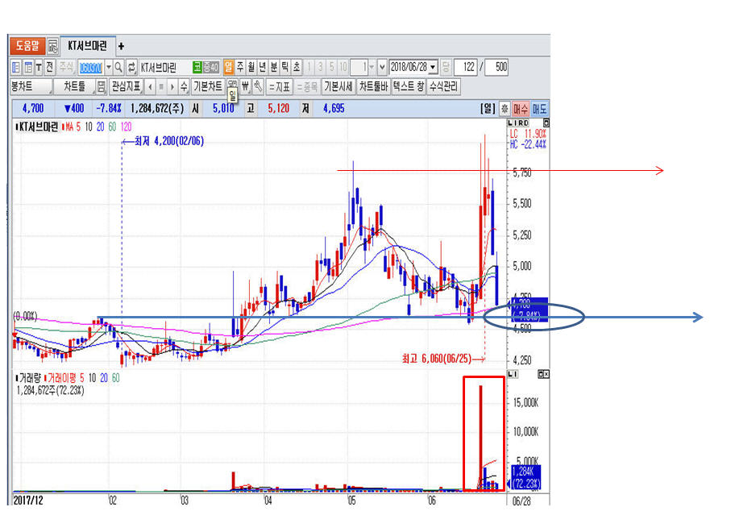This screenshot has height=532, width=756.
Task: Select the KT서브마린 tab
Action: [88, 46]
